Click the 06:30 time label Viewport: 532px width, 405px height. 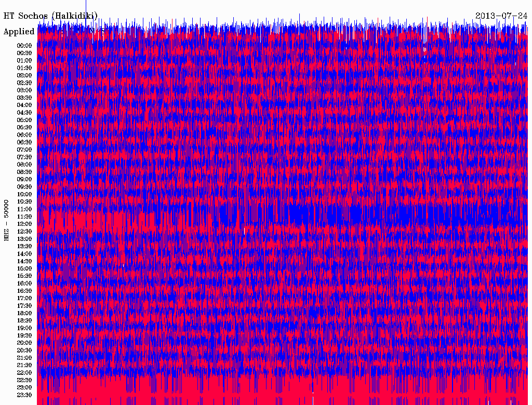(x=24, y=142)
